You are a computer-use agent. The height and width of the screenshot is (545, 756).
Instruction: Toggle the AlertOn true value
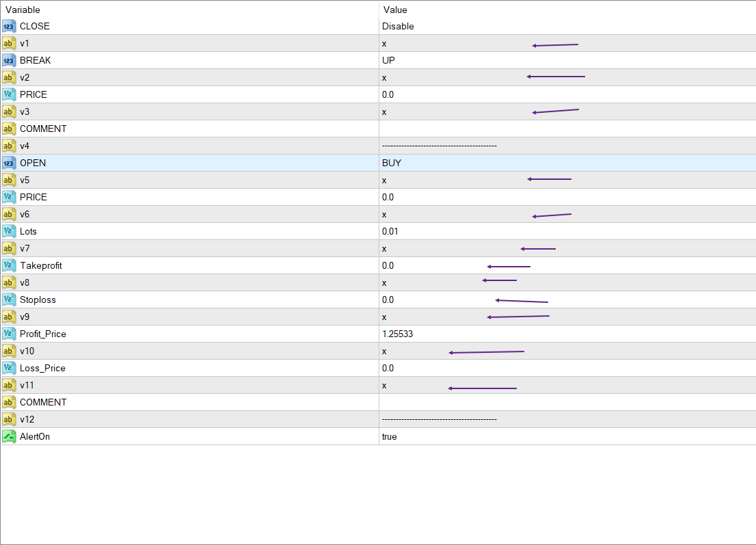click(x=390, y=436)
